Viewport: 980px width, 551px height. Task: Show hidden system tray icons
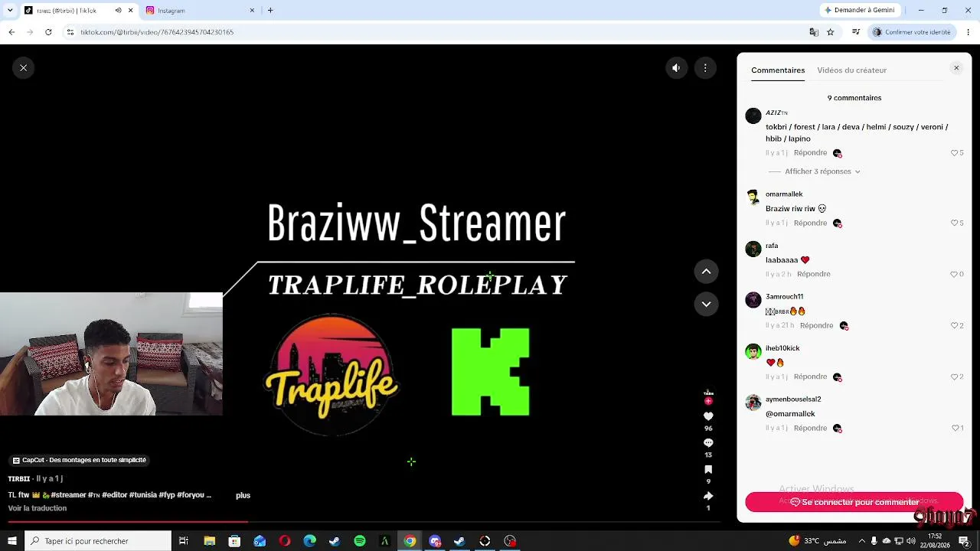[861, 541]
